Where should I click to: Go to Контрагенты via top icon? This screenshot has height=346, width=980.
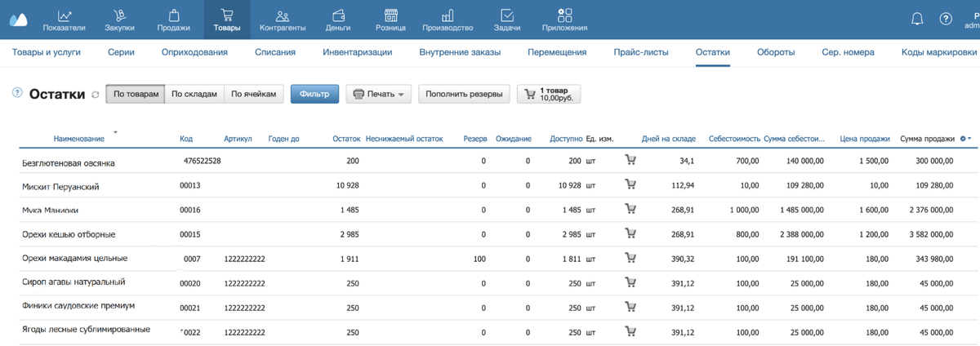click(283, 15)
